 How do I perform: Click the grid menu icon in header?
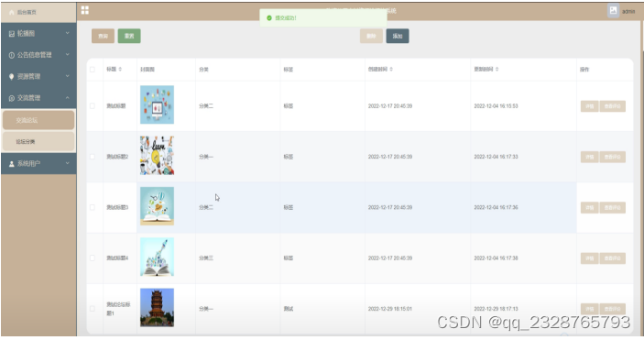pyautogui.click(x=85, y=10)
